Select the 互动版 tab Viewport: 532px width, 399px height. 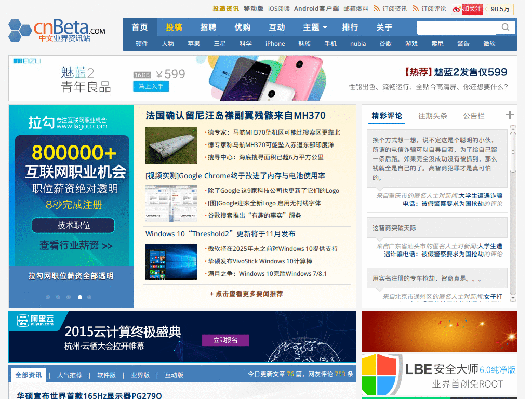[x=174, y=375]
